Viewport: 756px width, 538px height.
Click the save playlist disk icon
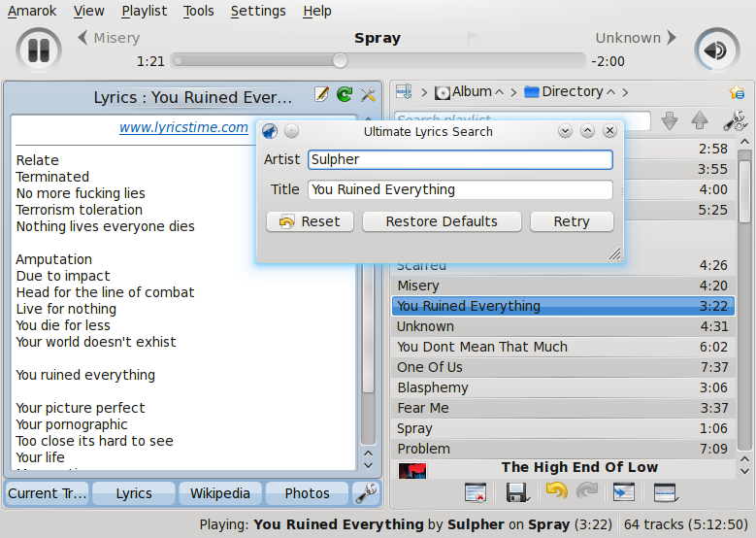pos(518,492)
